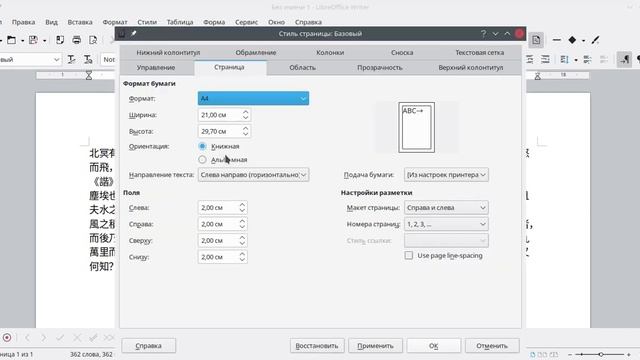Open the paragraph style dropdown in toolbar
Screen dimensions: 640x360
[56, 60]
